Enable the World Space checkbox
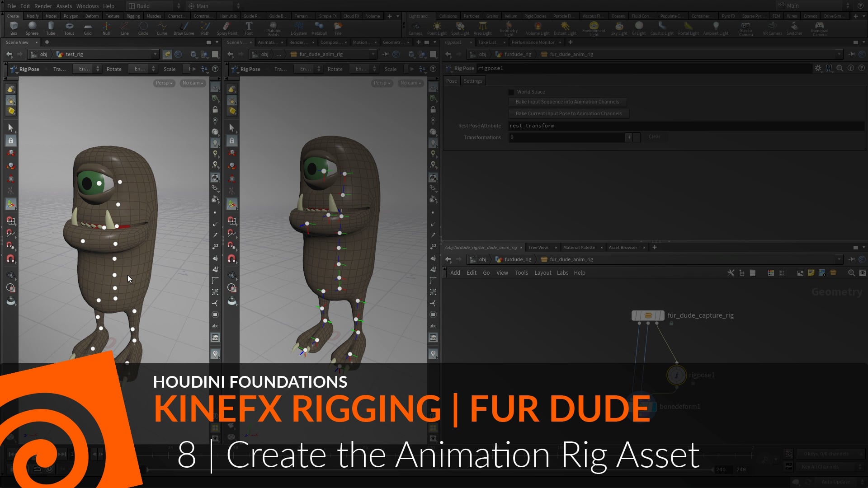The width and height of the screenshot is (868, 488). pyautogui.click(x=511, y=92)
